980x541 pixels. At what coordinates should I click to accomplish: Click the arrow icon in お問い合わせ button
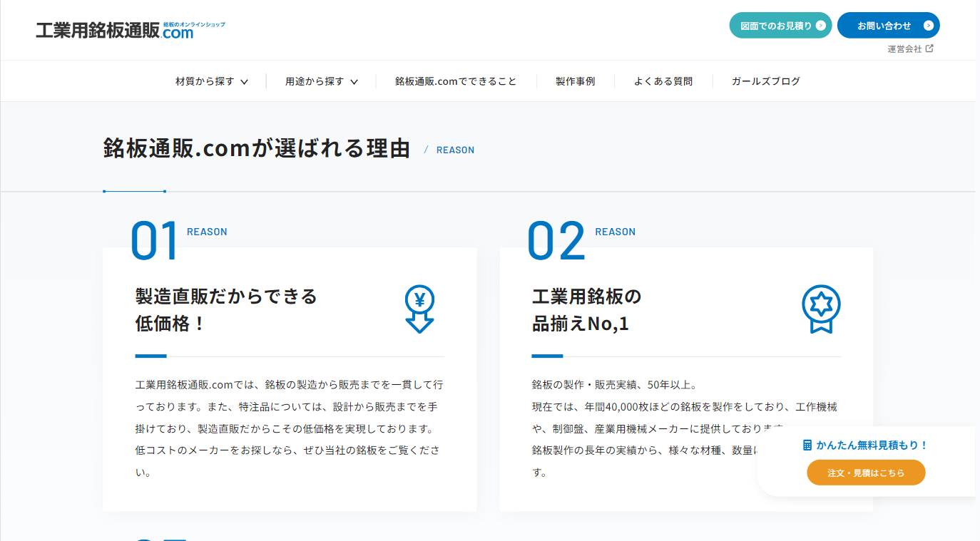pyautogui.click(x=928, y=26)
